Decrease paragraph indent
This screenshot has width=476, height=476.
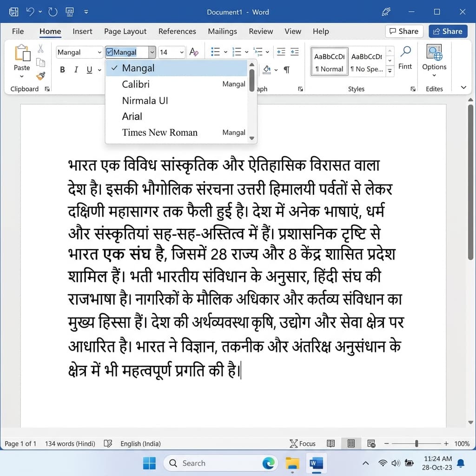click(281, 52)
